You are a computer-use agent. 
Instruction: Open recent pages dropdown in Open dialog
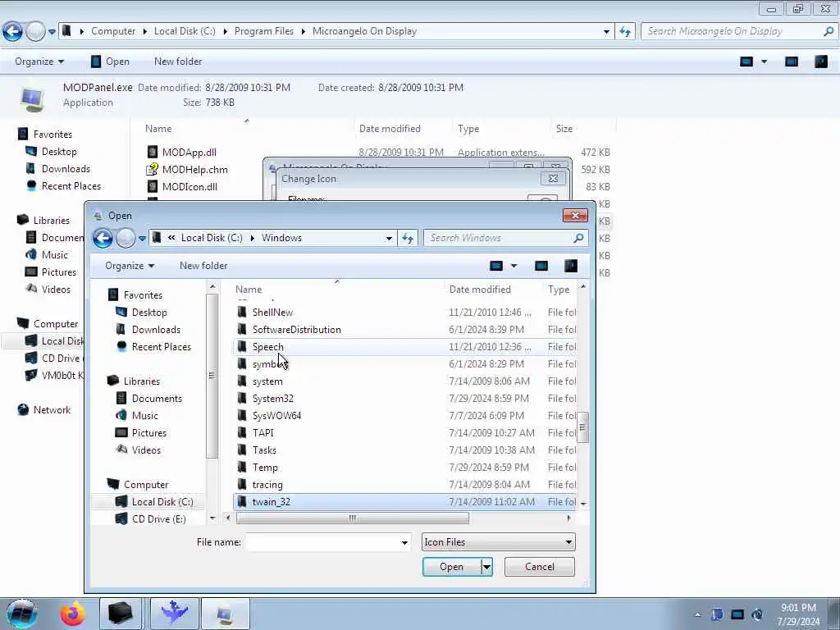click(x=142, y=239)
